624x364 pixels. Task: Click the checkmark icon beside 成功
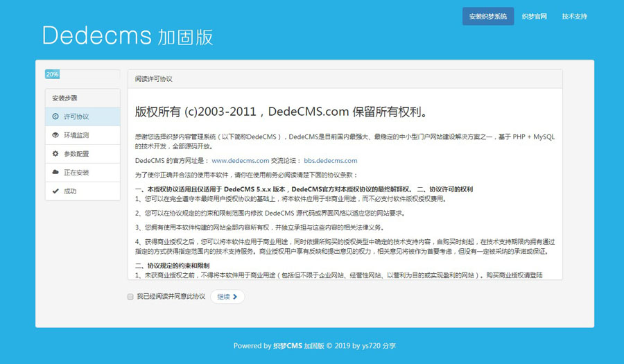click(x=55, y=191)
